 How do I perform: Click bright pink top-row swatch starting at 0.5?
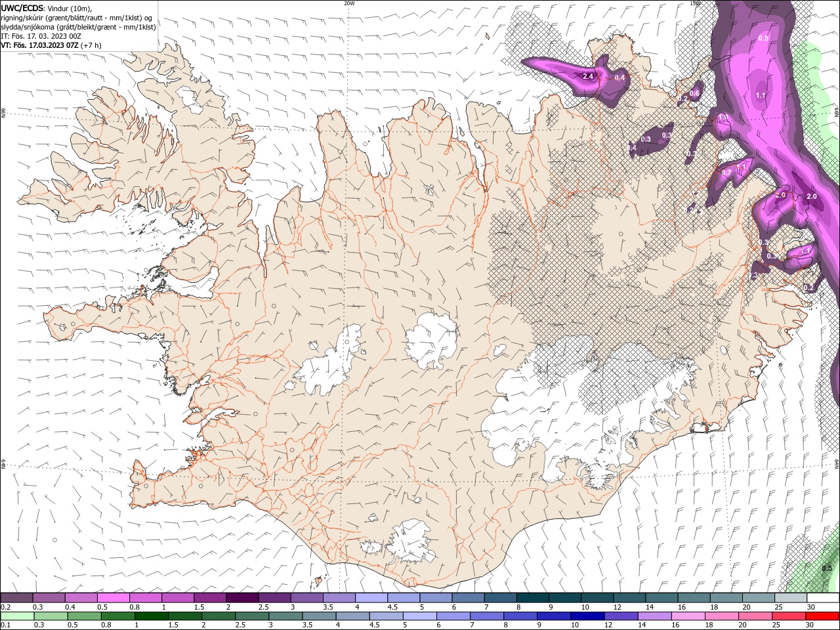click(113, 598)
